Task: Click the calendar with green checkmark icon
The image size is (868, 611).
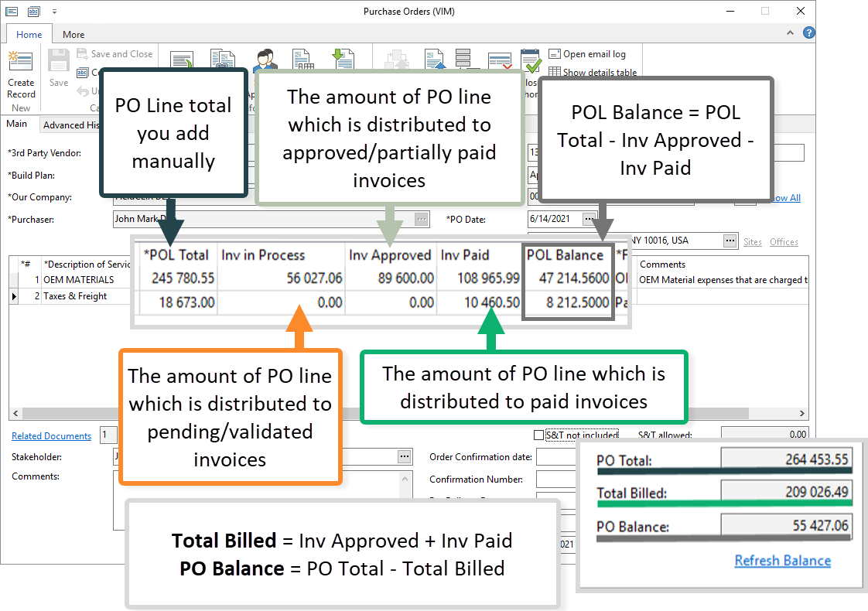Action: (x=531, y=61)
